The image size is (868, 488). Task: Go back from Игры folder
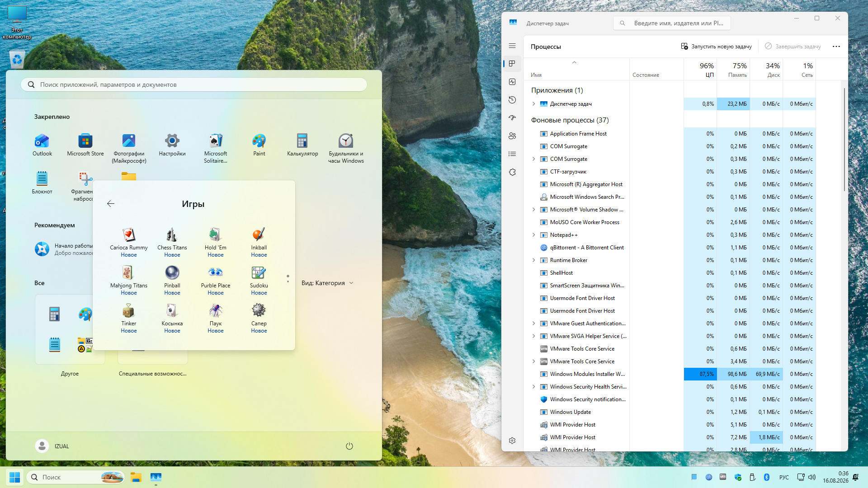[x=111, y=204]
